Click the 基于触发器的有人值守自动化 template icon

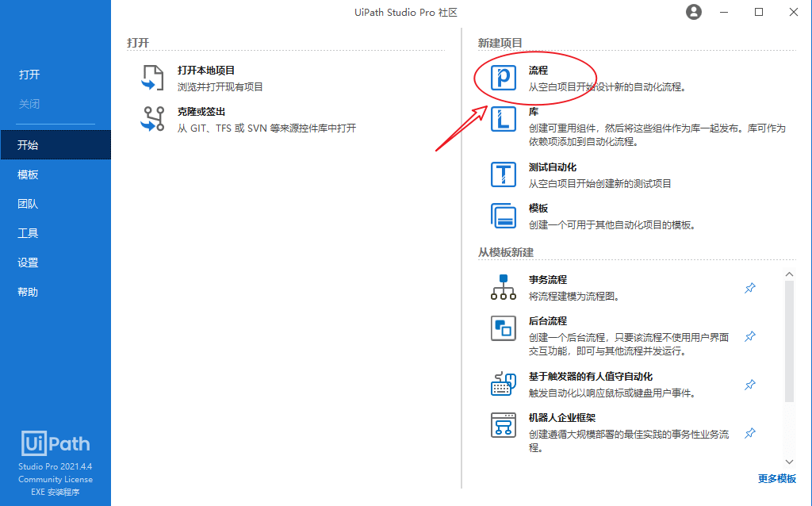coord(504,384)
